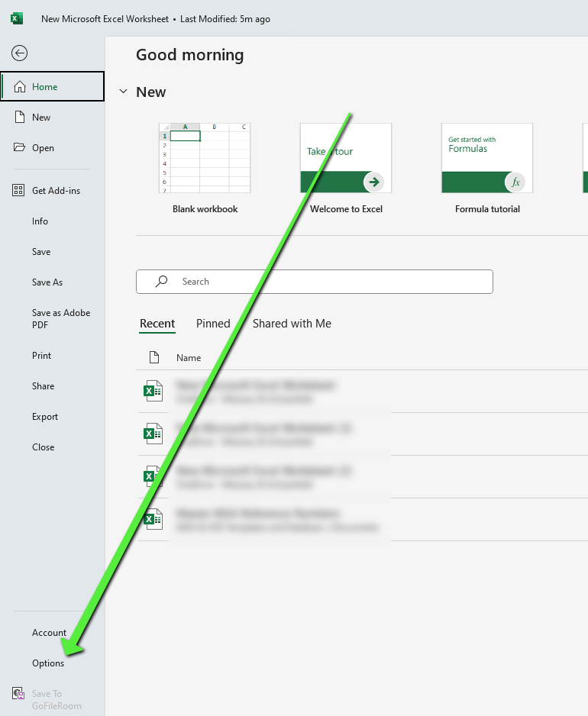Click the Excel logo in title bar

click(17, 18)
